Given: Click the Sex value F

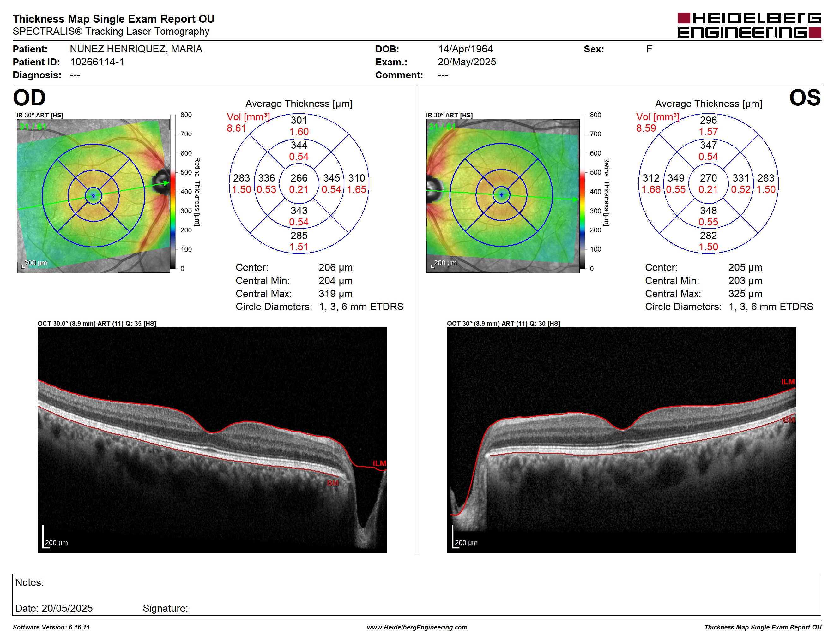Looking at the screenshot, I should coord(649,49).
